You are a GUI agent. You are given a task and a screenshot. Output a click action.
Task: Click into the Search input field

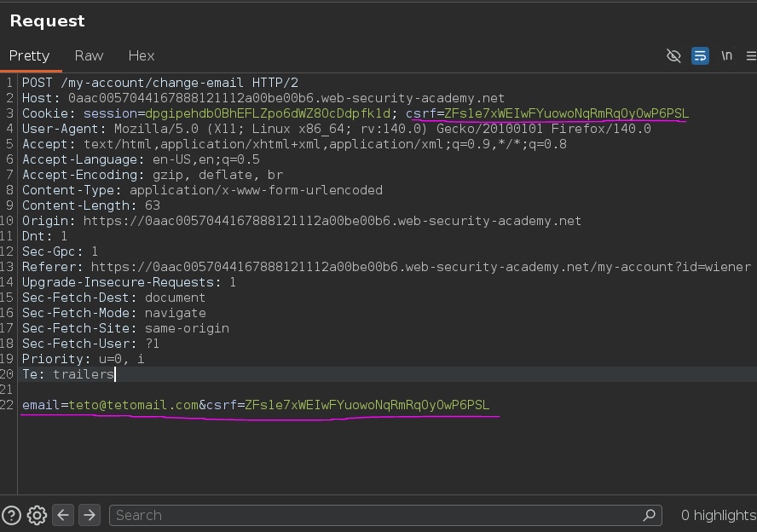[385, 515]
